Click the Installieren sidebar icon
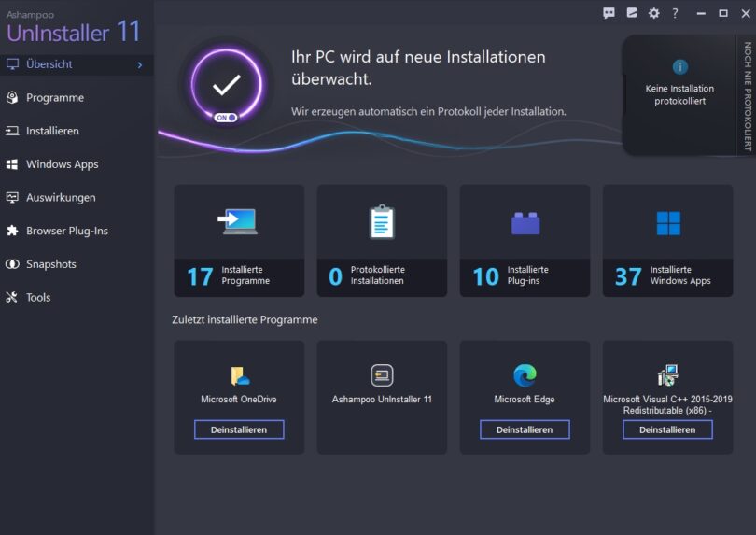The image size is (756, 535). [12, 131]
